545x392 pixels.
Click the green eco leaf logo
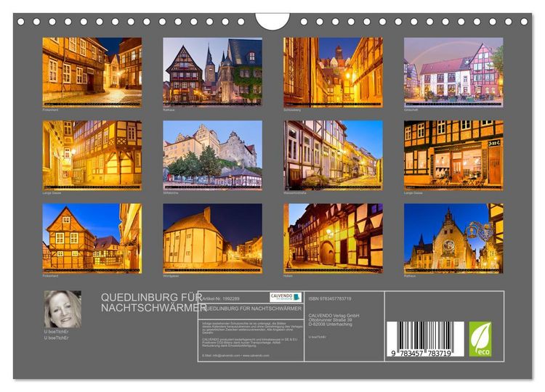(480, 339)
